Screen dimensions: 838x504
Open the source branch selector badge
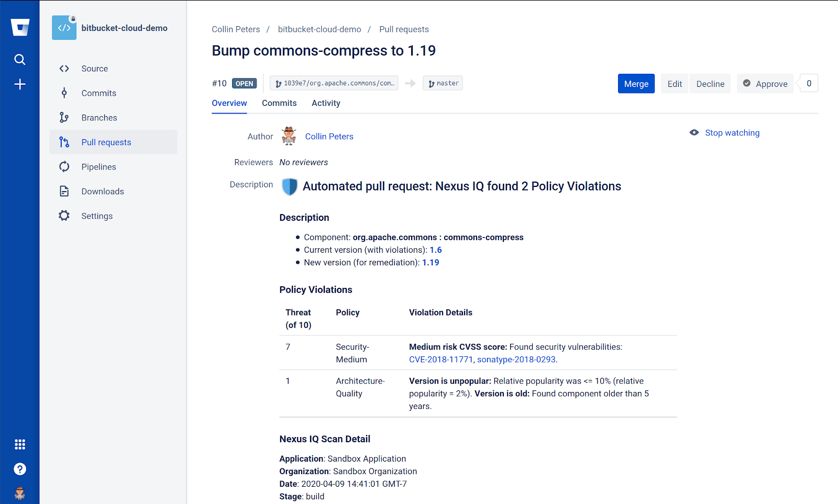tap(334, 83)
